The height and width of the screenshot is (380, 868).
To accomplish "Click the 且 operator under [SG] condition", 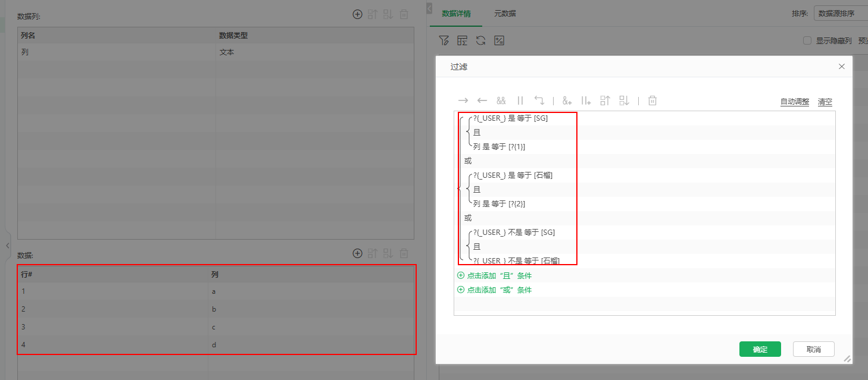I will click(477, 133).
